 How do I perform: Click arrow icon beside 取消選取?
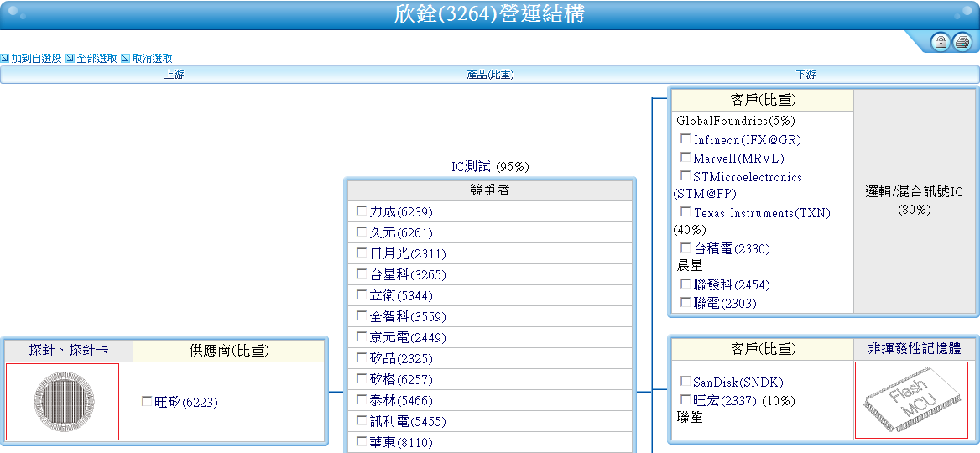125,58
